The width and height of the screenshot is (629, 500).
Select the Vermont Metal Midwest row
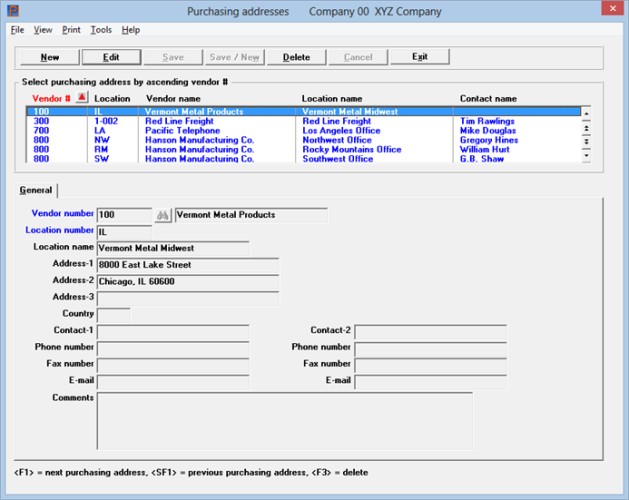[x=304, y=112]
